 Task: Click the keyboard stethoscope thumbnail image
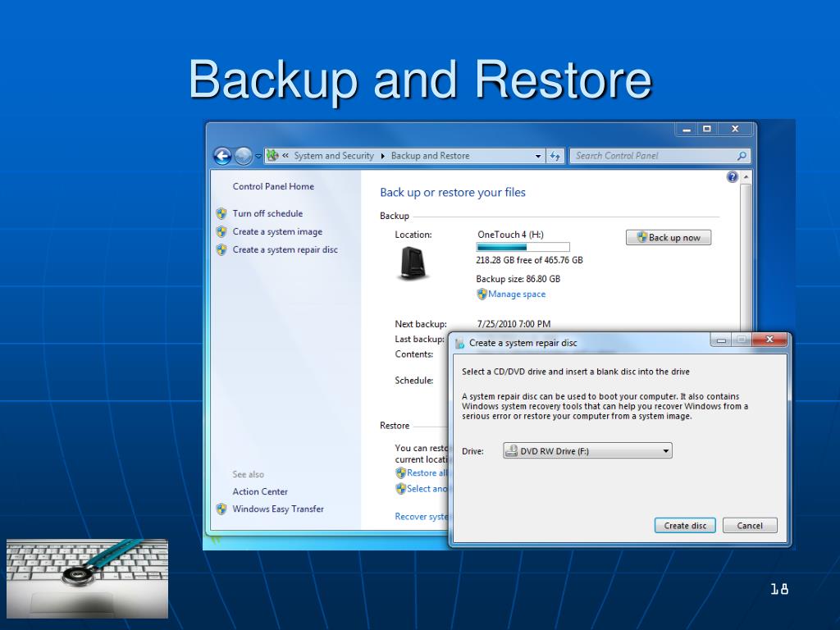coord(87,578)
